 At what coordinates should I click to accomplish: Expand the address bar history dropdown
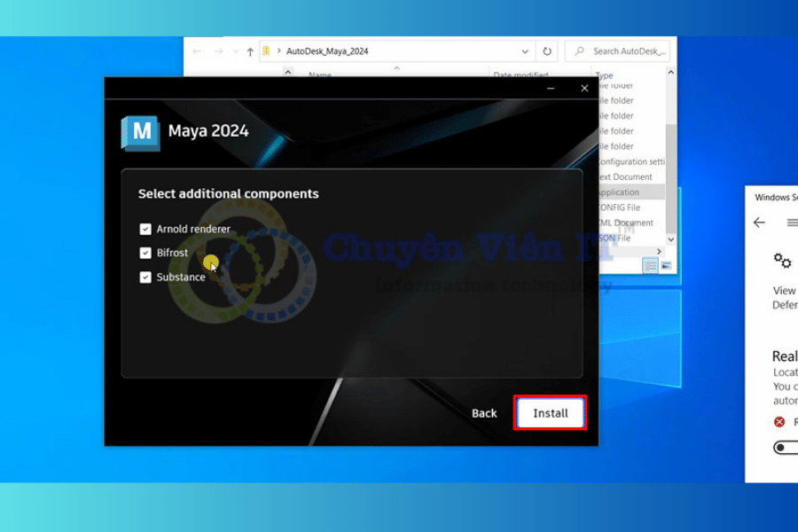tap(525, 51)
